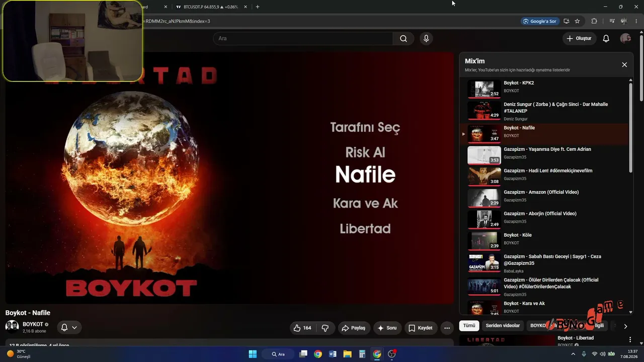Bookmark this page with the star icon
The height and width of the screenshot is (362, 644).
pos(577,21)
